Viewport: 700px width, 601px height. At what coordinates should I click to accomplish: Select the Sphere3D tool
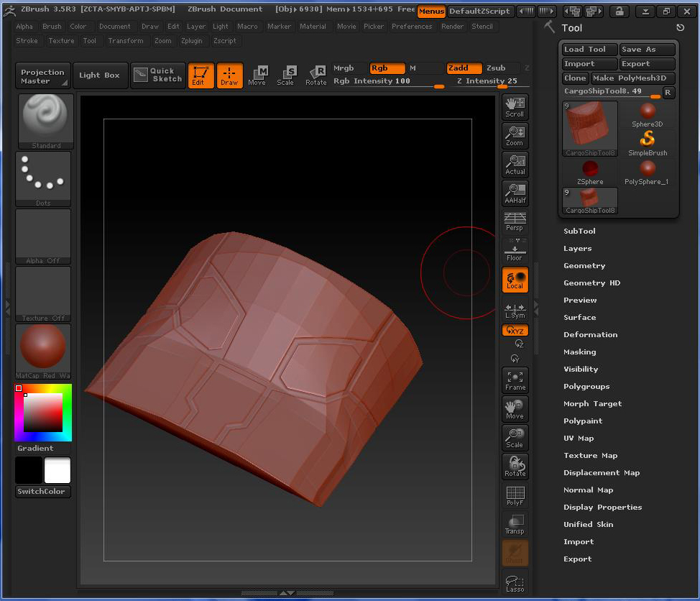(x=648, y=115)
